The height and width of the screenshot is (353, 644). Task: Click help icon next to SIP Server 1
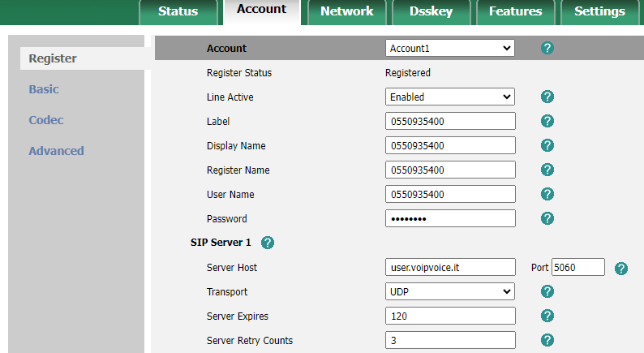pyautogui.click(x=268, y=243)
